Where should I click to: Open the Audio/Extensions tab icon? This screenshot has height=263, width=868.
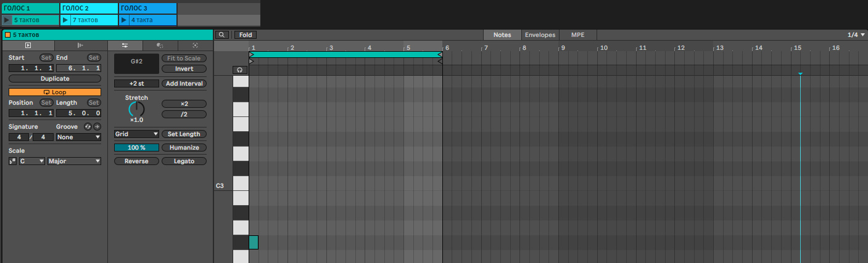tap(80, 46)
